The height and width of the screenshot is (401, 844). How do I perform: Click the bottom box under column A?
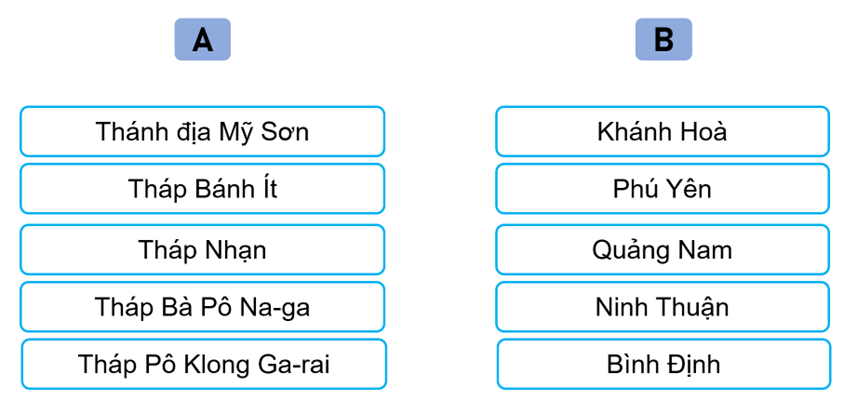pyautogui.click(x=203, y=364)
